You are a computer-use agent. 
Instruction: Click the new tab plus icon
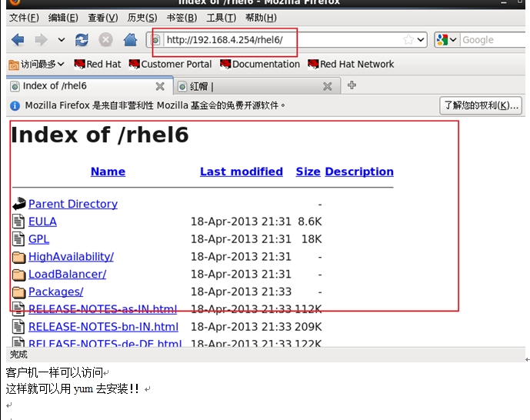click(x=352, y=85)
